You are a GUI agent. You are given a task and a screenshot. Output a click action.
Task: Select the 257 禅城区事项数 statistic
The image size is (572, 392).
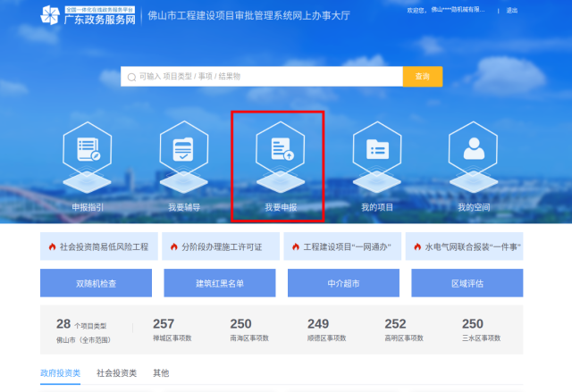point(164,329)
